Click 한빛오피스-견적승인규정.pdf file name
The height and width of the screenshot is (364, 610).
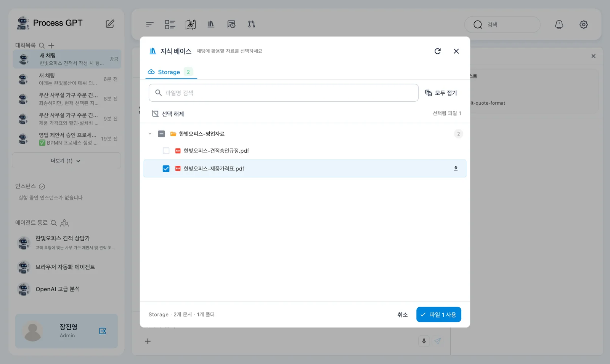tap(216, 151)
